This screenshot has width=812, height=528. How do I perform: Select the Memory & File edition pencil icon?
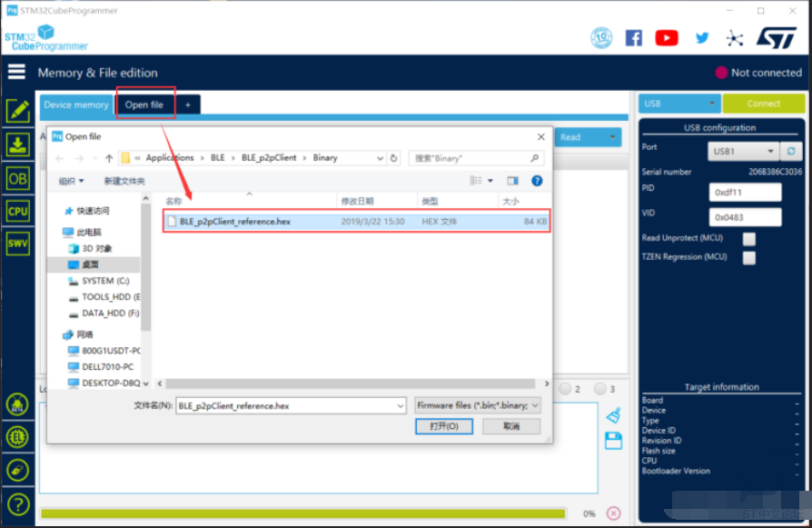17,110
